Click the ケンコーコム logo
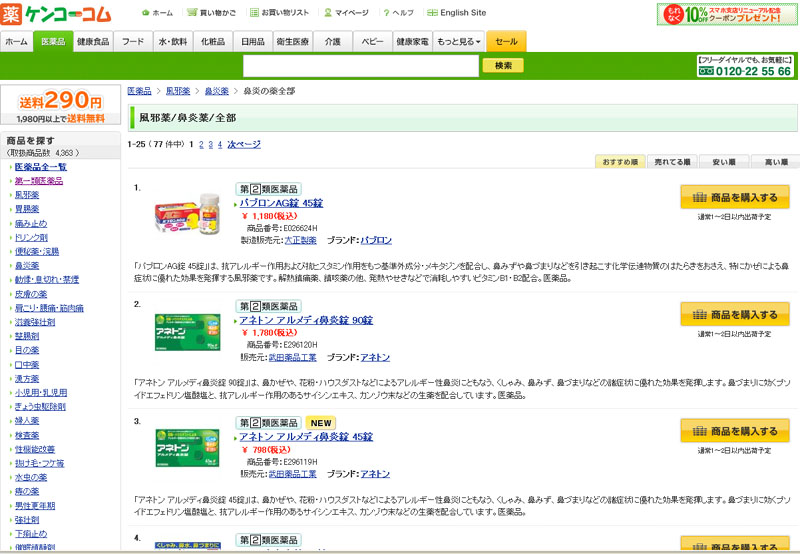Screen dimensions: 800x554 [x=55, y=14]
